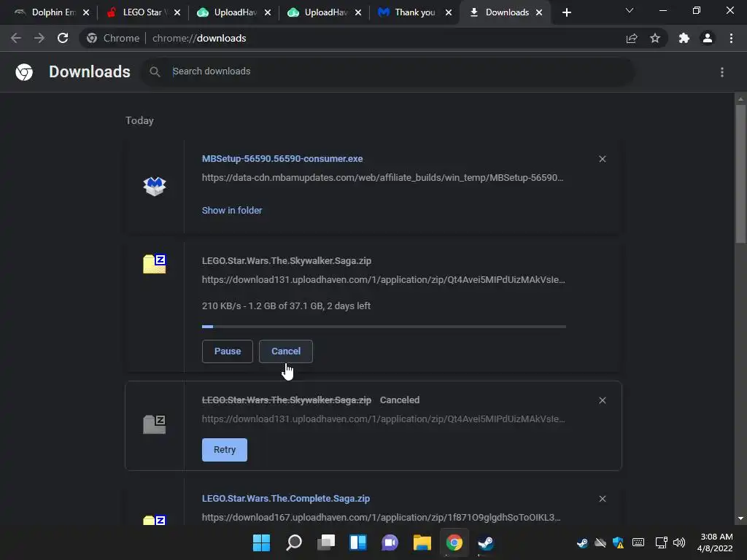Retry the canceled Skywalker Saga download
This screenshot has width=747, height=560.
(x=225, y=450)
